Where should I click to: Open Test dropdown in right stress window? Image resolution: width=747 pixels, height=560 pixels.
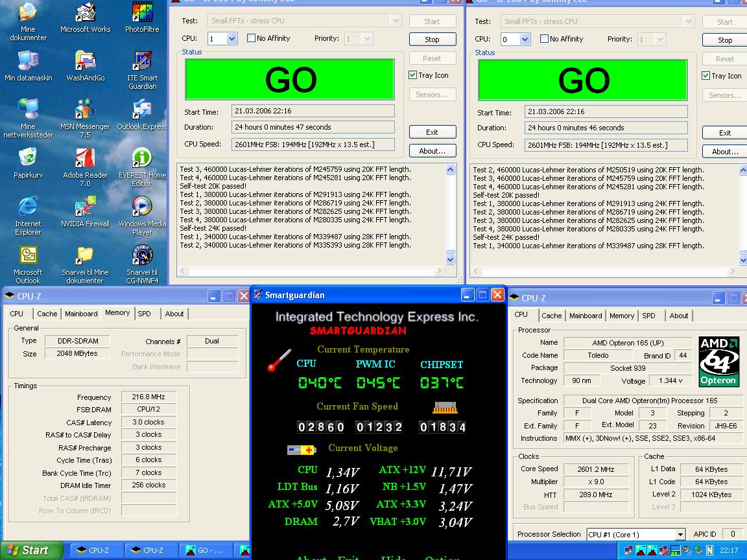click(689, 21)
